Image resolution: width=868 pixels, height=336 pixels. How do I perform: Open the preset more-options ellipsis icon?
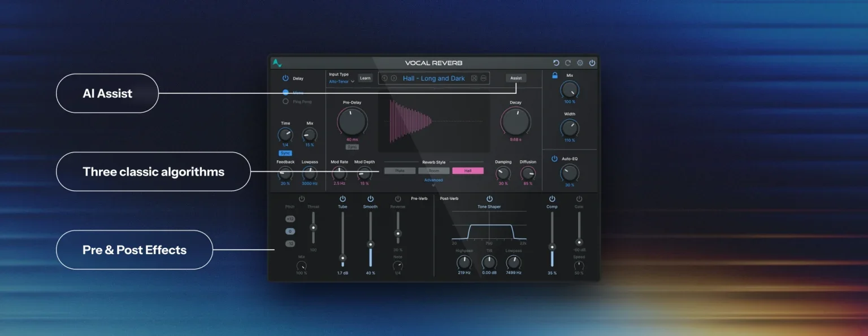click(484, 78)
